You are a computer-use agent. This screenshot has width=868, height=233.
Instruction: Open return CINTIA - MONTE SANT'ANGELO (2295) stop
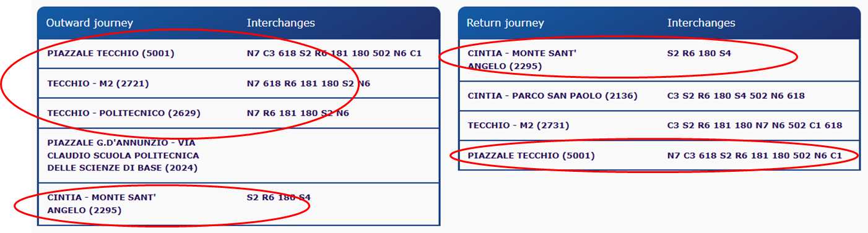click(522, 60)
